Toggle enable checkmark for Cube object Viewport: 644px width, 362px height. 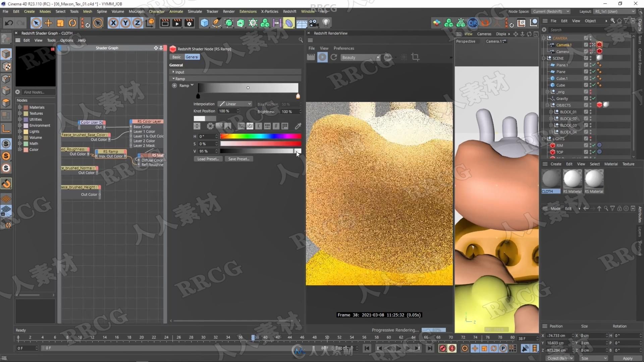point(594,85)
